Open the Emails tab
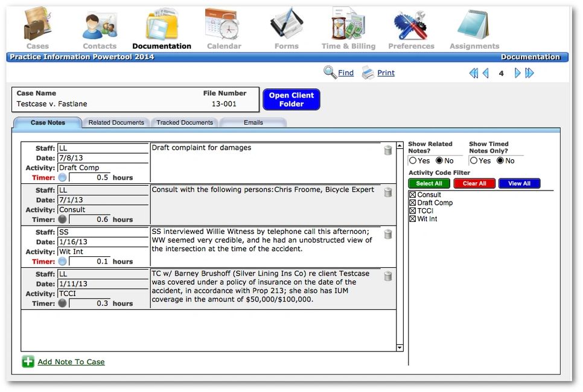Image resolution: width=583 pixels, height=392 pixels. point(253,122)
